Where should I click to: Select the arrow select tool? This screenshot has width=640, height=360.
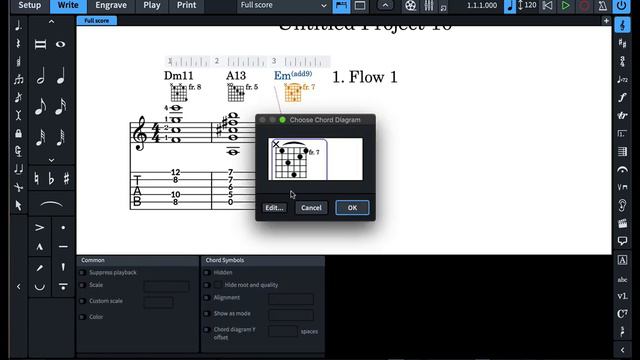click(x=18, y=205)
